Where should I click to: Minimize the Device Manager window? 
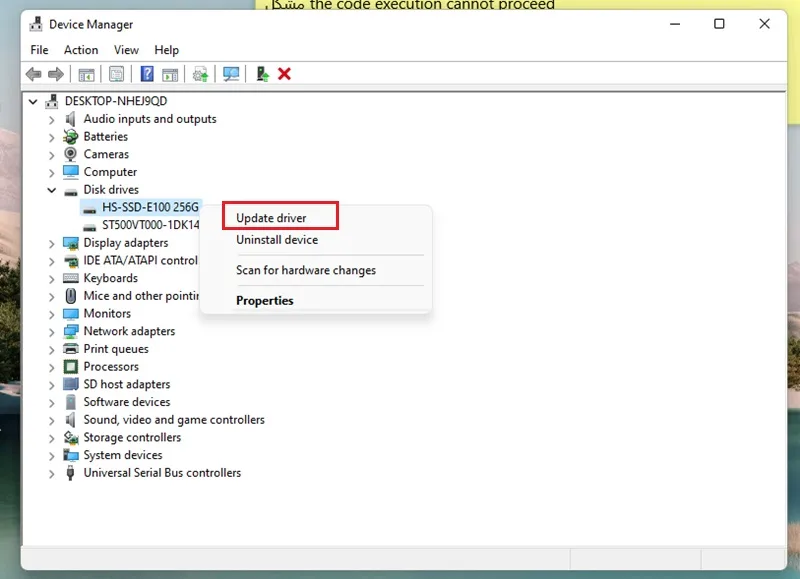tap(675, 24)
